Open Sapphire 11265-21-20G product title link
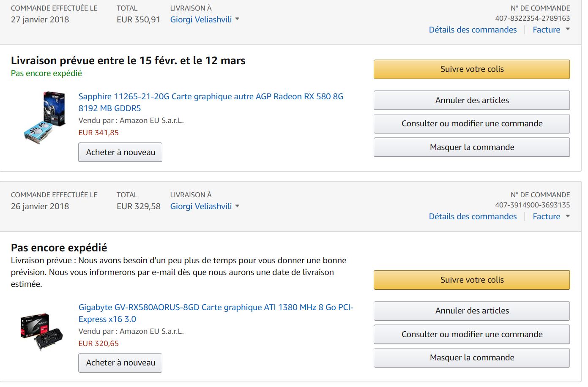 [x=211, y=97]
